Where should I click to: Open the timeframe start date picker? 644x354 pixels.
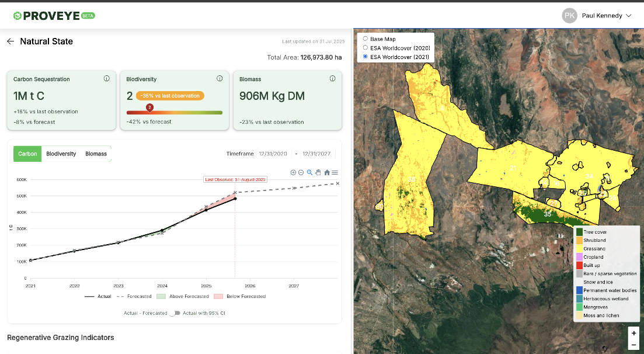tap(274, 154)
